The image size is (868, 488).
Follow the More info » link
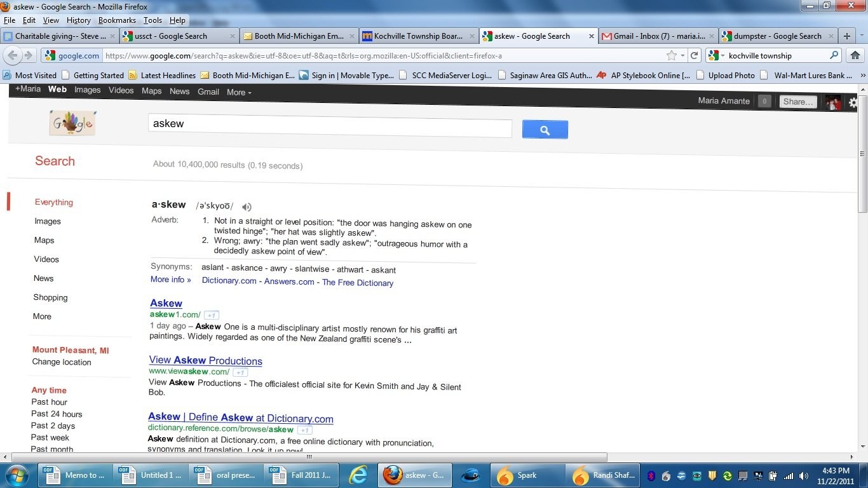[x=170, y=280]
